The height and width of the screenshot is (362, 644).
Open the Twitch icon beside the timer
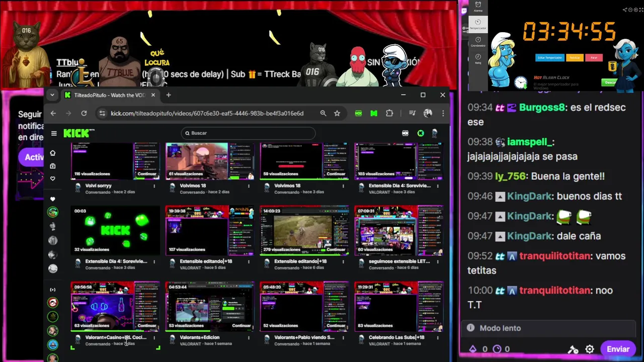click(464, 10)
